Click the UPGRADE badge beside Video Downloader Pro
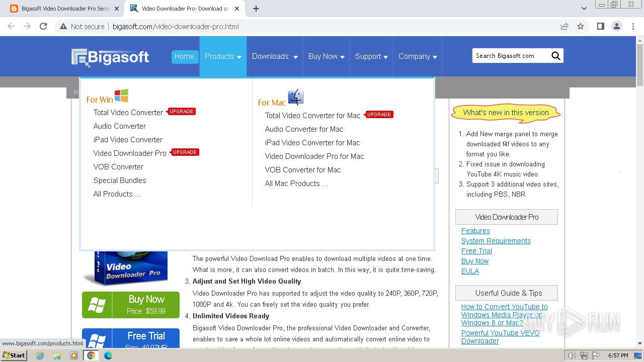This screenshot has height=362, width=644. coord(185,152)
